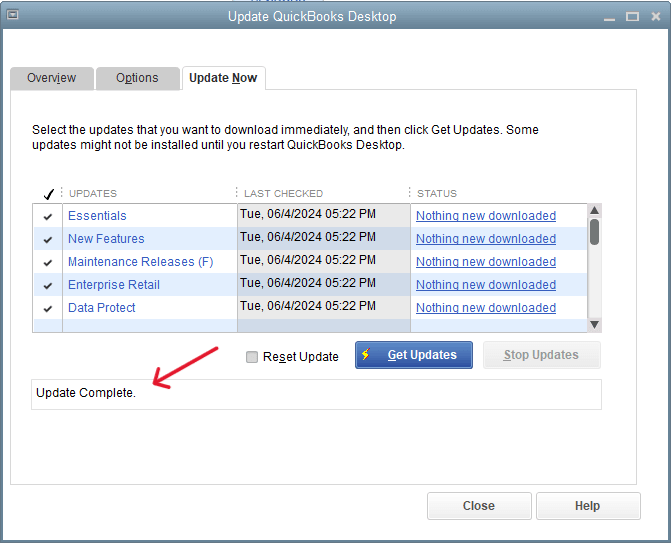The image size is (671, 543).
Task: Uncheck the Essentials update checkmark
Action: (47, 216)
